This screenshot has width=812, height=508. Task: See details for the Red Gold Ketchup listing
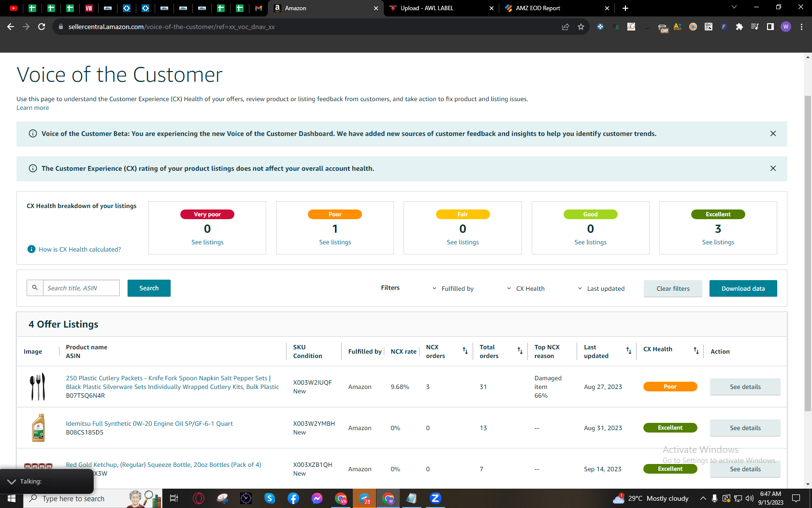click(x=745, y=469)
